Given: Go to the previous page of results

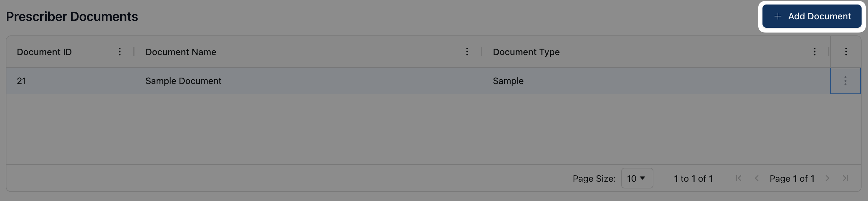Looking at the screenshot, I should pyautogui.click(x=756, y=178).
